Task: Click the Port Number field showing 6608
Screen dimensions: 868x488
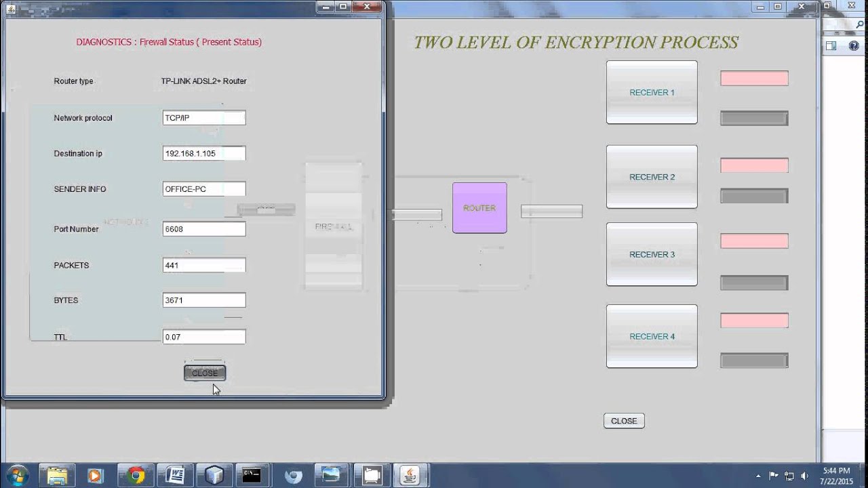Action: 204,229
